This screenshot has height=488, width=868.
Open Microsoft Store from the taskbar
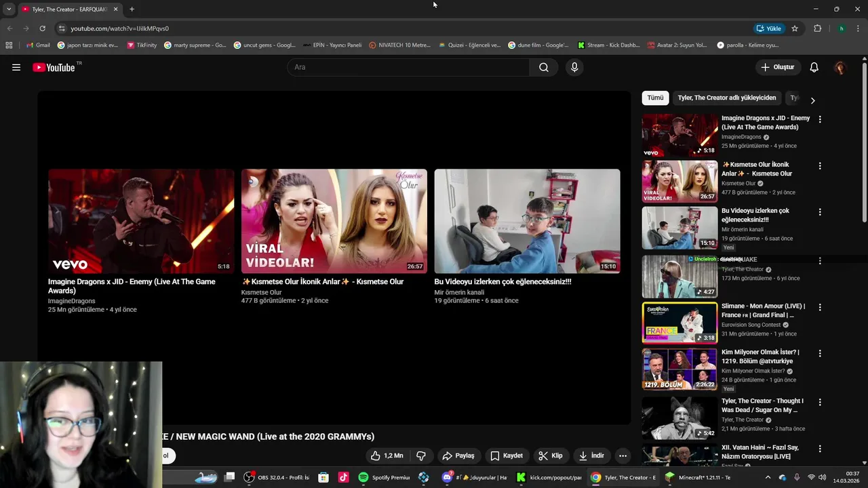[323, 477]
